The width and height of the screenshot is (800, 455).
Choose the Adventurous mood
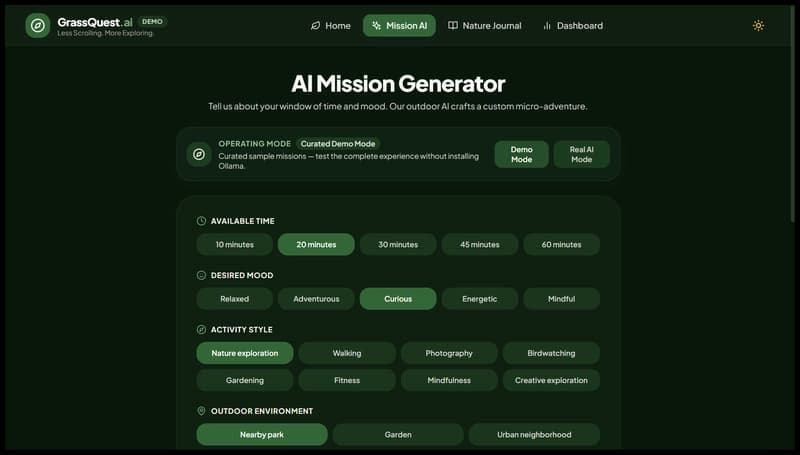coord(316,299)
